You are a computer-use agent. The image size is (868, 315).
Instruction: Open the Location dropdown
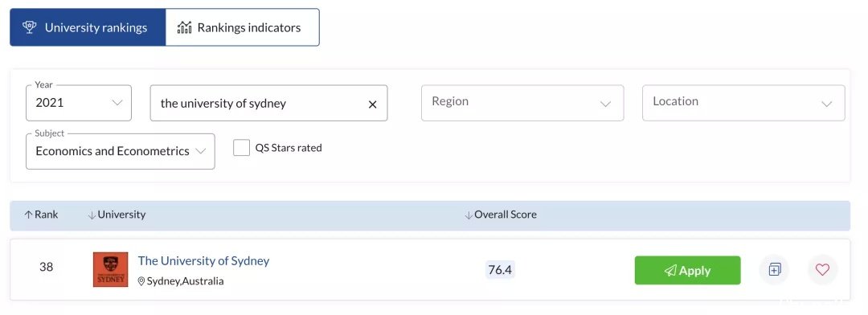pos(743,103)
